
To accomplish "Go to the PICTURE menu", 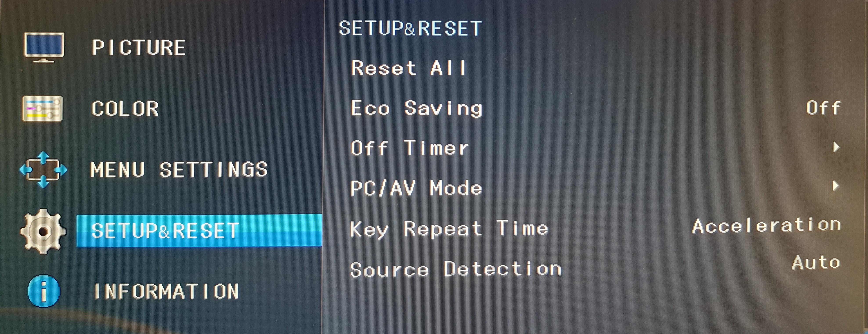I will 139,47.
